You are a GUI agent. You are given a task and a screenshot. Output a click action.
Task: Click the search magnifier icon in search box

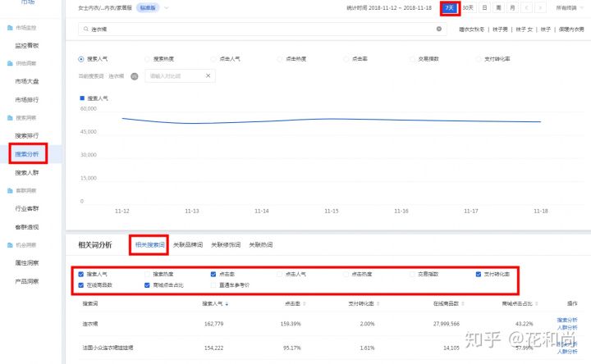[x=85, y=29]
